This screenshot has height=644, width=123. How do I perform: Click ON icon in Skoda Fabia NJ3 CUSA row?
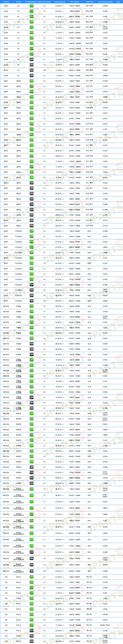pos(31,354)
